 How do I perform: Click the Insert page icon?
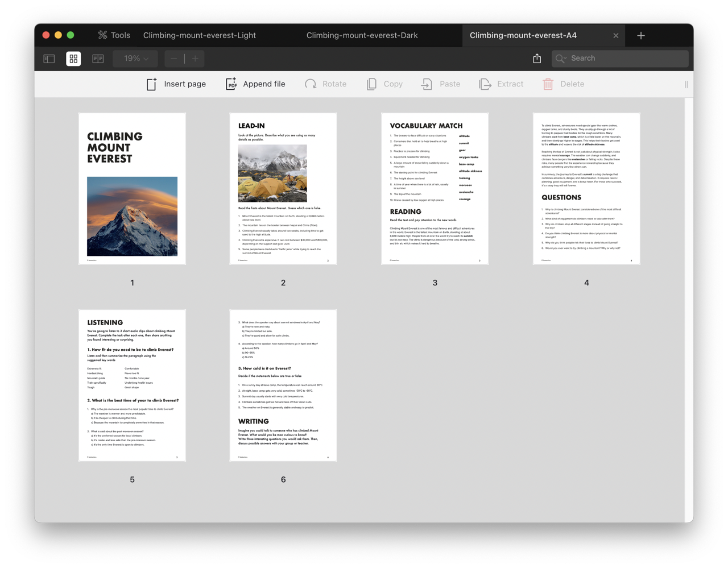(151, 84)
